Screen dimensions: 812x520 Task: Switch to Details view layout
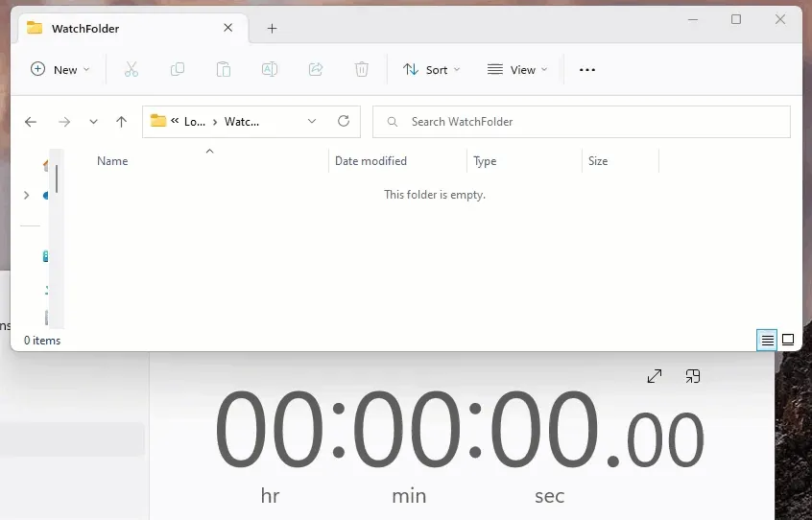point(767,340)
